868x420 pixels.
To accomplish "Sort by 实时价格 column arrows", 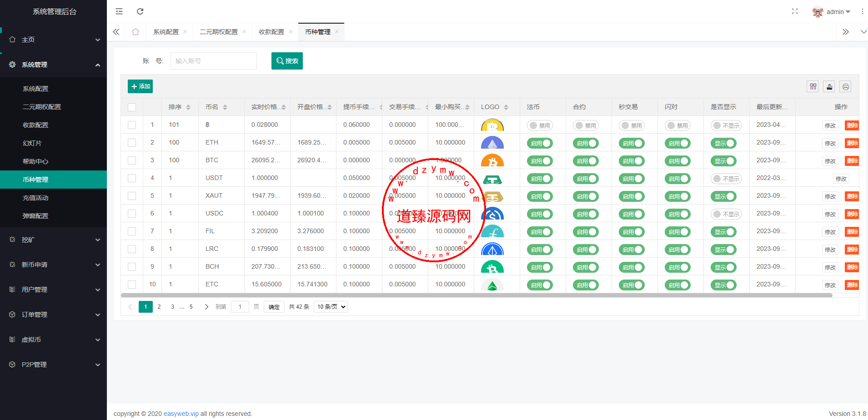I will tap(284, 107).
